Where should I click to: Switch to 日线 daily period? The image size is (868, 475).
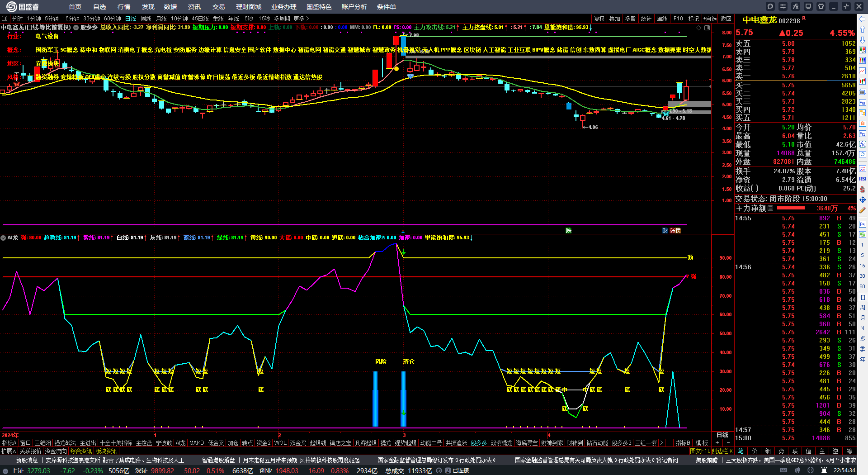pos(130,19)
